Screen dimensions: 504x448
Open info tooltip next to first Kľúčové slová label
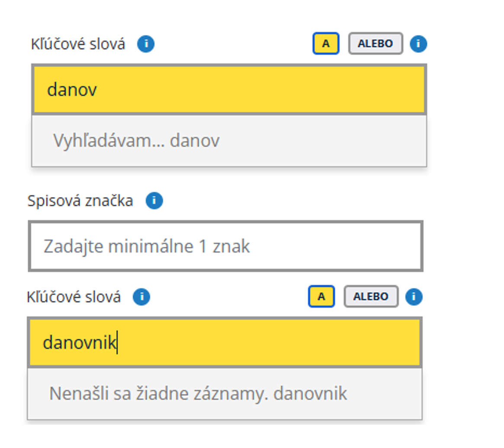(146, 44)
